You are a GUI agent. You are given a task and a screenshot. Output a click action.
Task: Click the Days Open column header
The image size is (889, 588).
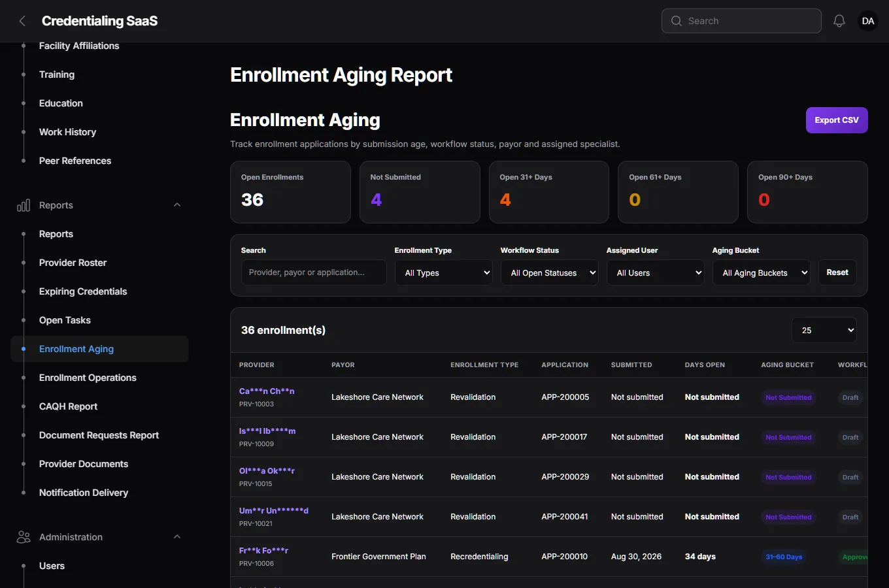click(x=705, y=365)
